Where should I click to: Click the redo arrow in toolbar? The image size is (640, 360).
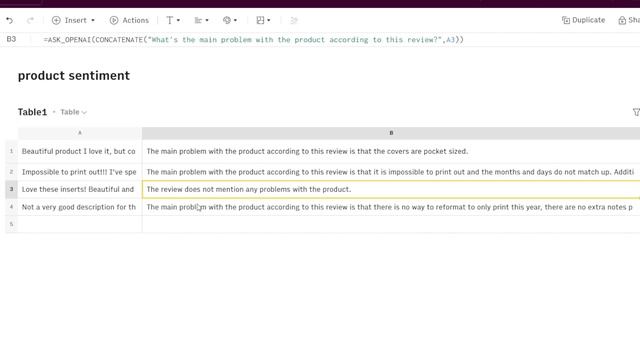30,20
